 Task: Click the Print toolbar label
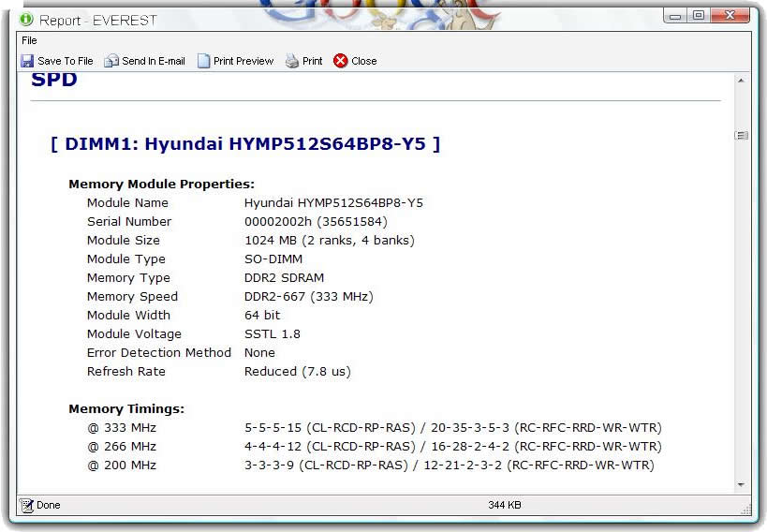(312, 61)
